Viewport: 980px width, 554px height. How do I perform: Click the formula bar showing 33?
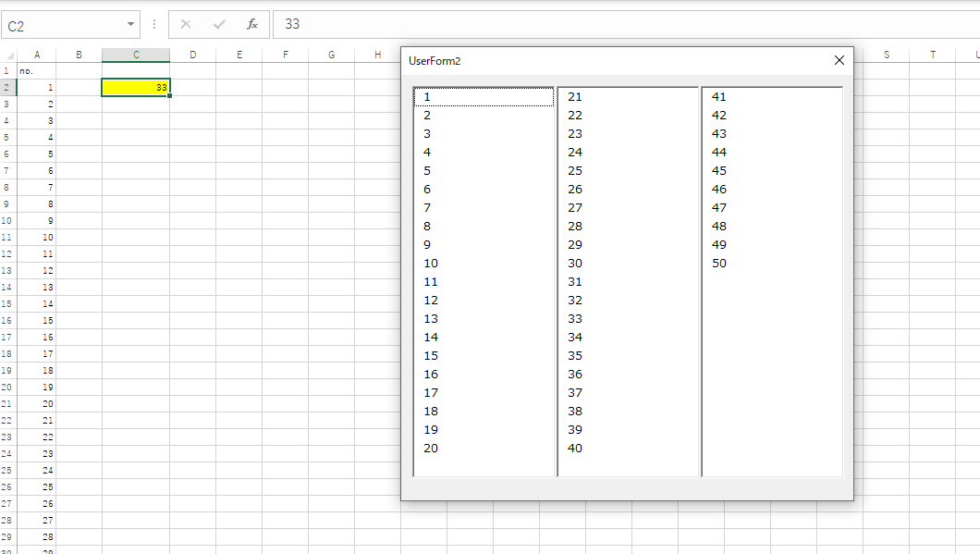(x=626, y=24)
